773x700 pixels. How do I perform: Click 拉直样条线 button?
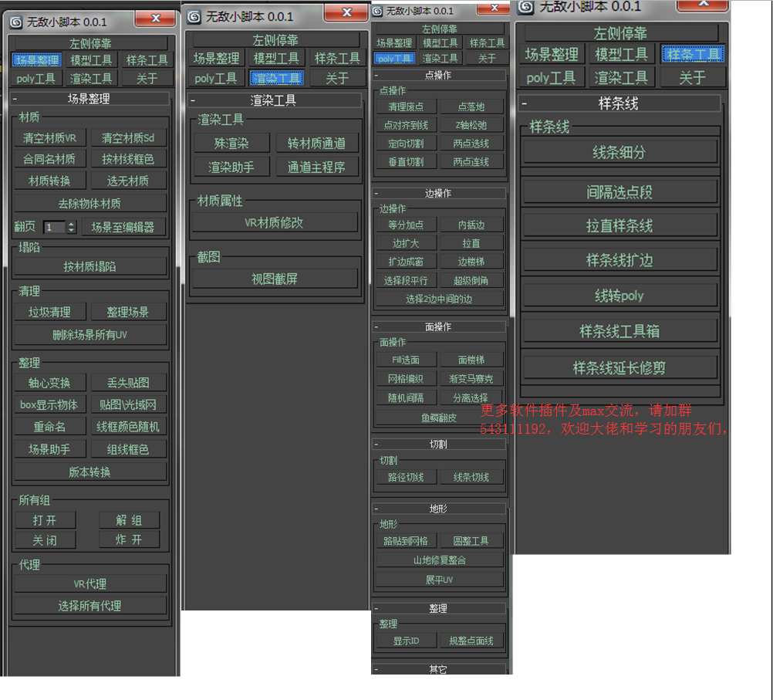pyautogui.click(x=619, y=225)
